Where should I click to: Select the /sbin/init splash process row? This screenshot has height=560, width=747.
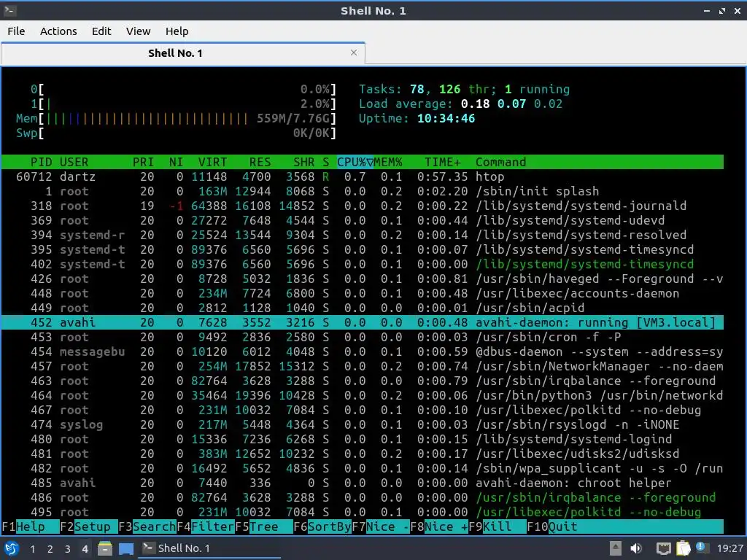(x=362, y=191)
